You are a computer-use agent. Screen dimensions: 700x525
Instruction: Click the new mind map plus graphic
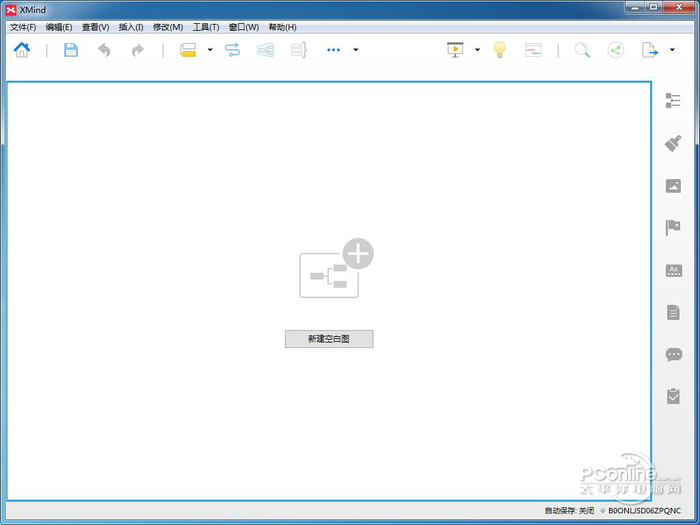coord(336,268)
